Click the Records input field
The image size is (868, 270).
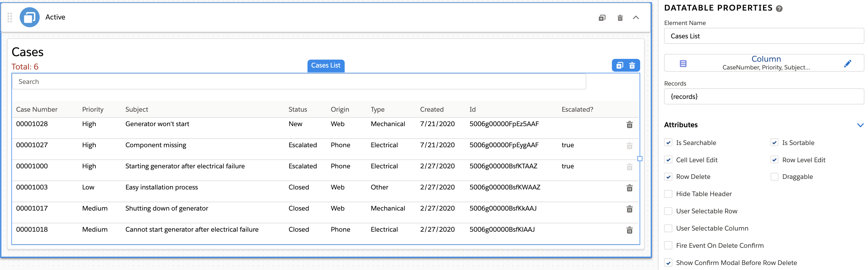[x=764, y=96]
